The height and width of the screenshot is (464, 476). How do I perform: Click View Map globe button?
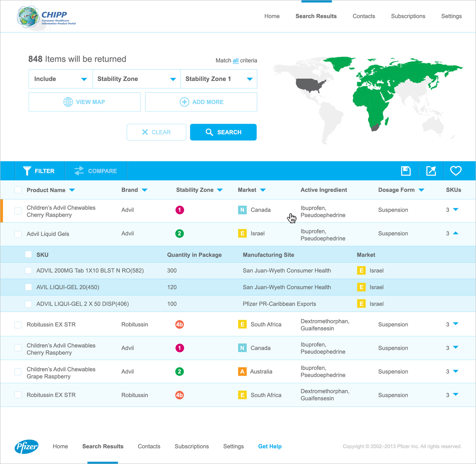click(x=84, y=102)
